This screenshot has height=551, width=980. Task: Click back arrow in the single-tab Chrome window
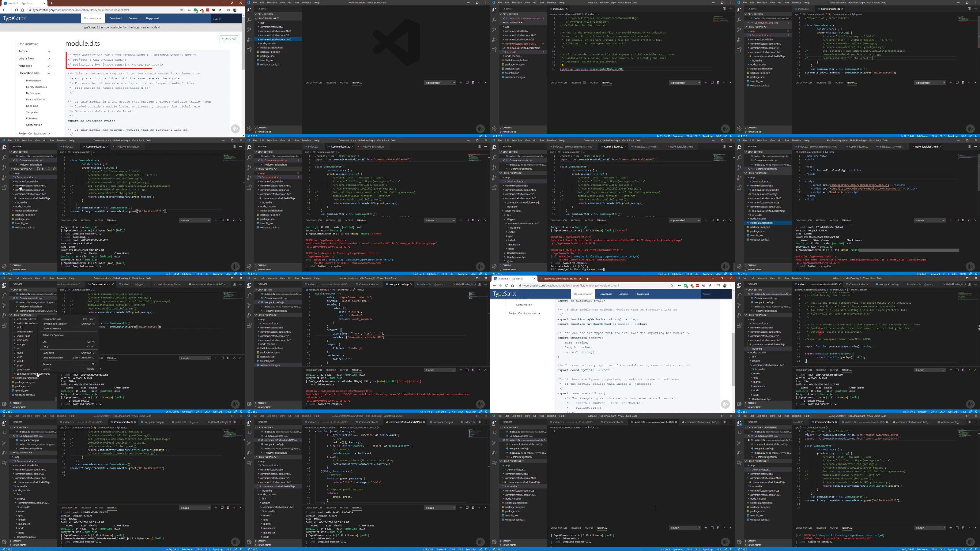[x=5, y=10]
